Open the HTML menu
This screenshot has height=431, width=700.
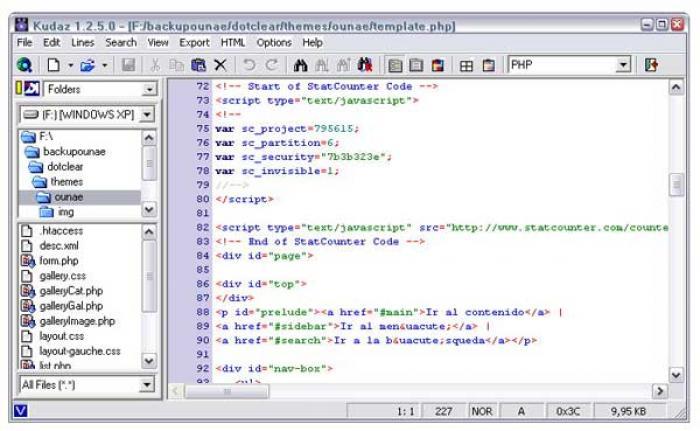[233, 42]
